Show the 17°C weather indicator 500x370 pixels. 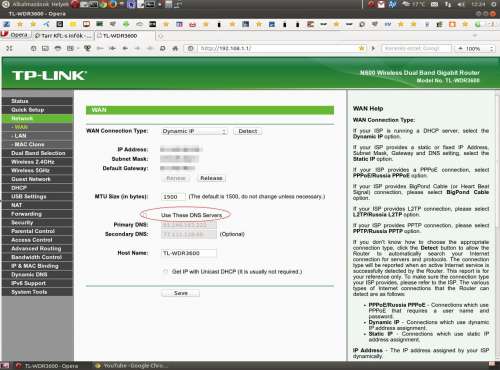(x=414, y=4)
